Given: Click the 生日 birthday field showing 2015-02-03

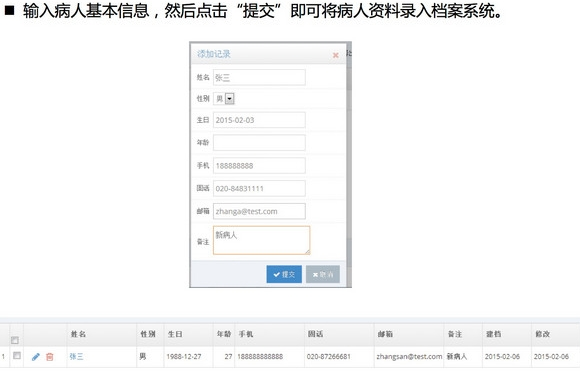Looking at the screenshot, I should [259, 120].
